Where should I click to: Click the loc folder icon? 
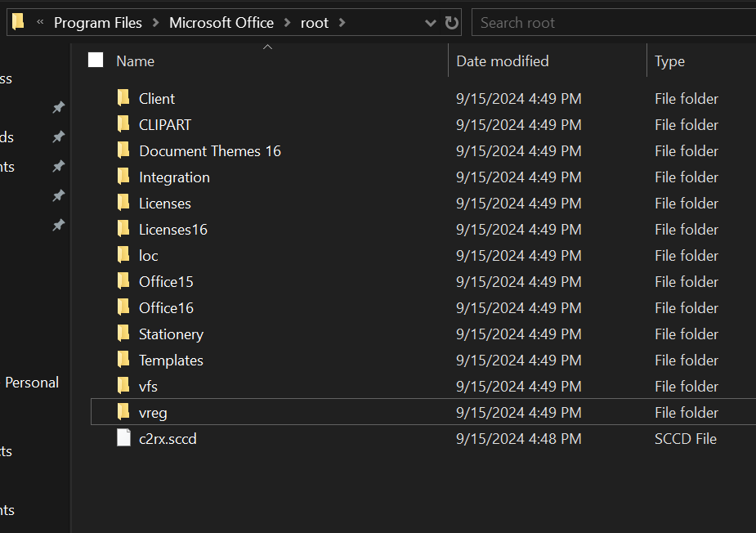click(123, 255)
